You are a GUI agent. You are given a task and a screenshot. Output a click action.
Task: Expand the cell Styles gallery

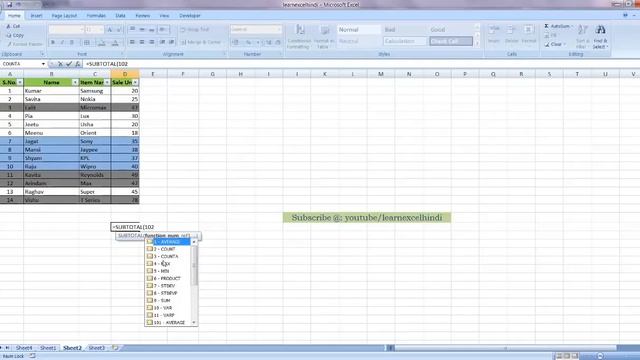[477, 43]
